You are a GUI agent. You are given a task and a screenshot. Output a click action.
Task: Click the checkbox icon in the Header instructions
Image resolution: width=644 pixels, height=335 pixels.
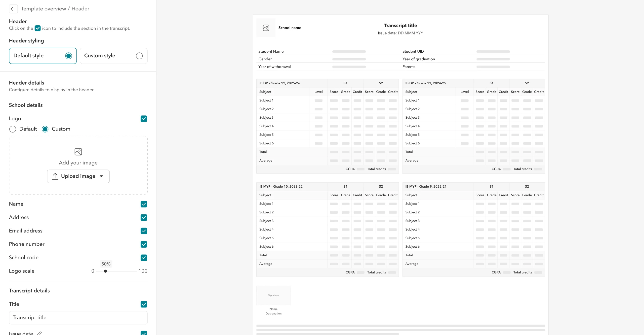[x=38, y=28]
